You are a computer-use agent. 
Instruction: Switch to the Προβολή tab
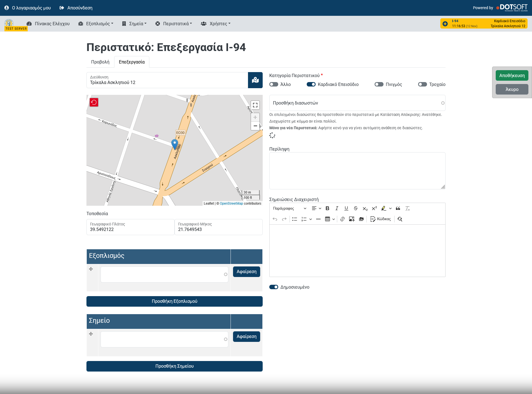pyautogui.click(x=100, y=62)
